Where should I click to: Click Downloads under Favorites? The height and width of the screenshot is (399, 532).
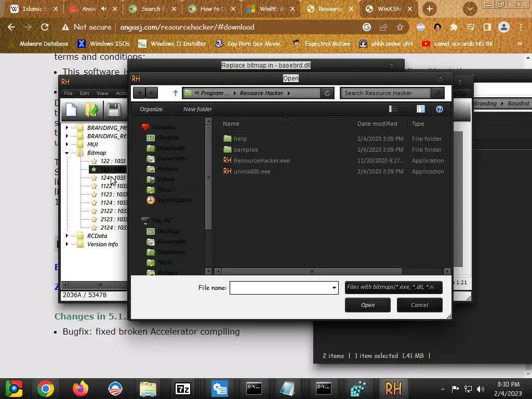click(166, 148)
